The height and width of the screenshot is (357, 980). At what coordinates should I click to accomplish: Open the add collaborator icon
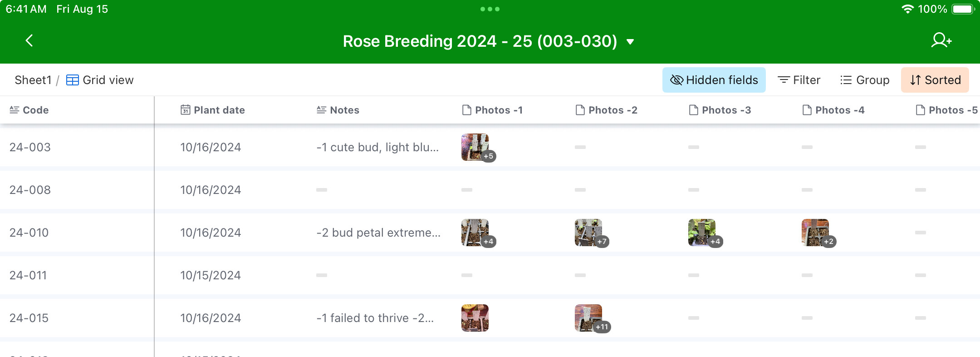[x=941, y=40]
